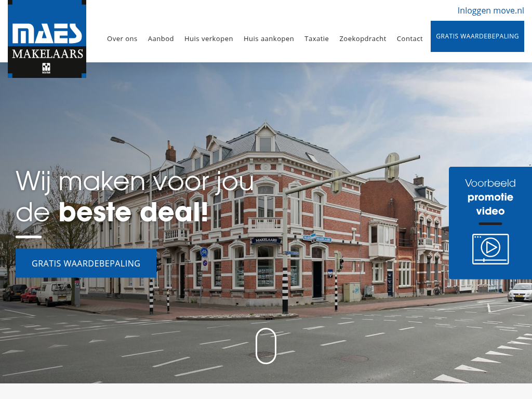Click the MAKELAARS text under the logo

click(47, 54)
